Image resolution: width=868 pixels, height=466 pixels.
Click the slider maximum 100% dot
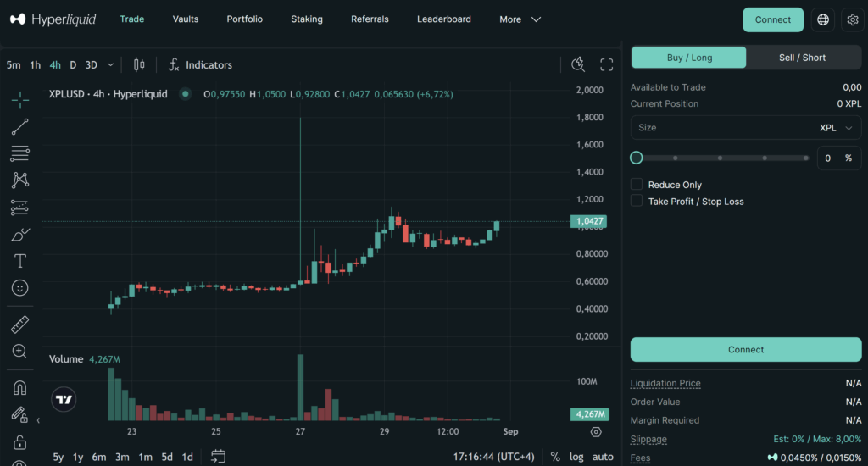(805, 158)
